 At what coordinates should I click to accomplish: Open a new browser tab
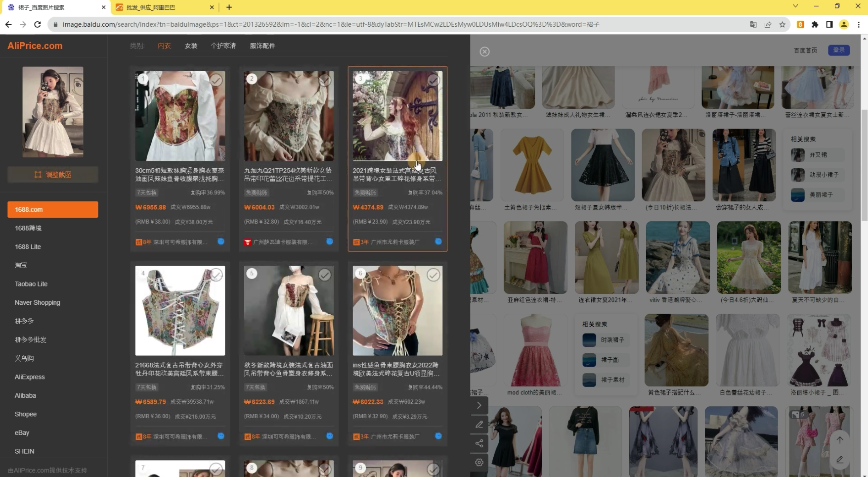tap(229, 7)
